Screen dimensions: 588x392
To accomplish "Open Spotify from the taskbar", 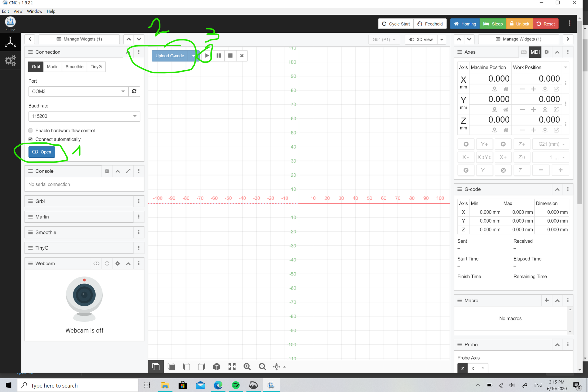I will [235, 385].
